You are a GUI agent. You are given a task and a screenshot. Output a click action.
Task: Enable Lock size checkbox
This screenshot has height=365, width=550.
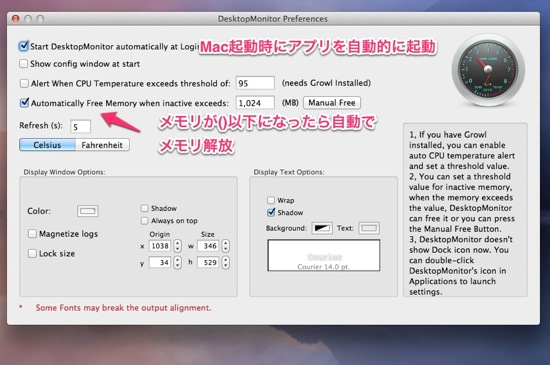point(32,253)
